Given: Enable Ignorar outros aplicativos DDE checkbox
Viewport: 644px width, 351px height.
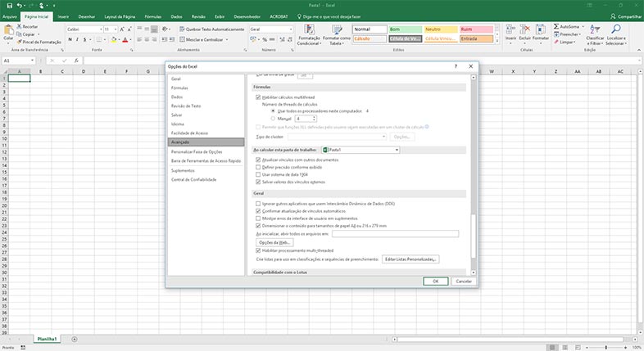Looking at the screenshot, I should [x=258, y=204].
